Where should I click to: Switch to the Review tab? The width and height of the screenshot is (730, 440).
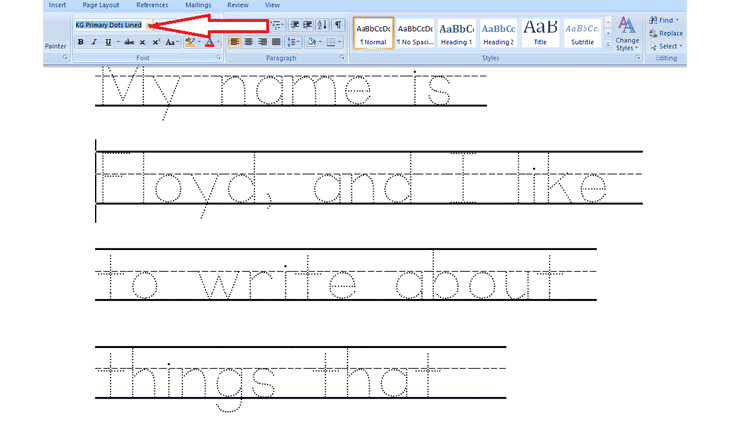pyautogui.click(x=237, y=5)
